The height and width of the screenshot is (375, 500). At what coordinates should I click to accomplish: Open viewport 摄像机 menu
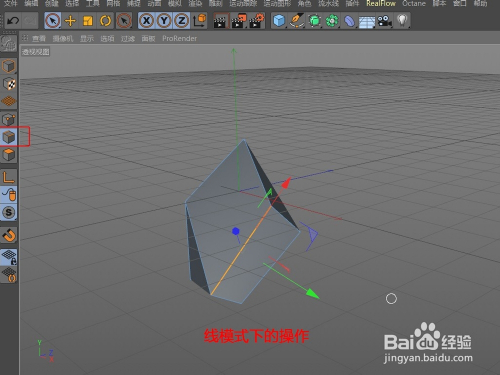[x=63, y=39]
